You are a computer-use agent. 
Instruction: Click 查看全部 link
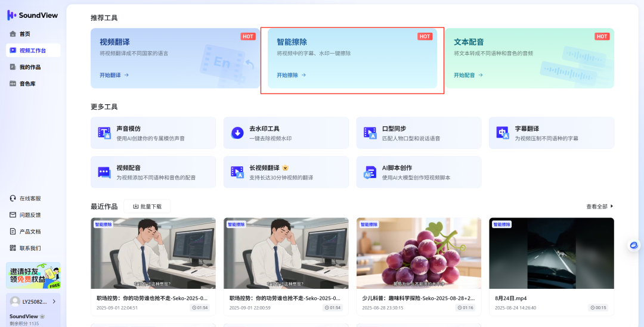pos(600,206)
